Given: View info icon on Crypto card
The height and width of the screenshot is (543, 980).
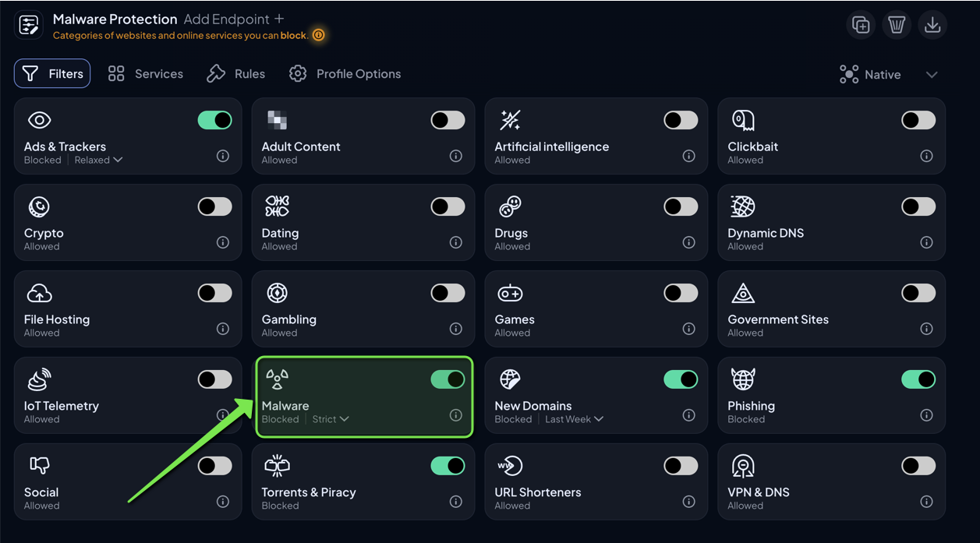Looking at the screenshot, I should (x=223, y=242).
